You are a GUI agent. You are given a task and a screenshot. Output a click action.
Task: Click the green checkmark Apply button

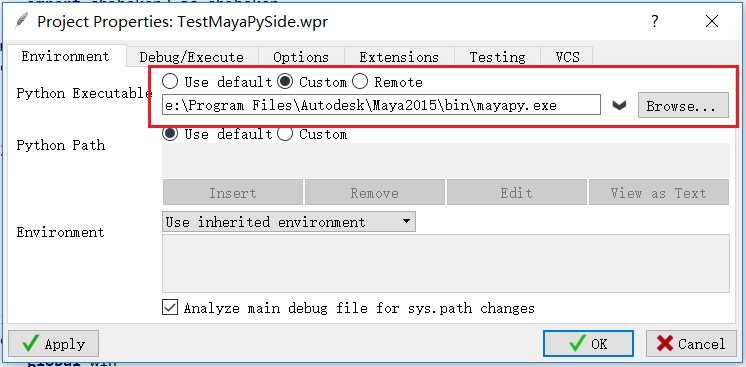53,344
